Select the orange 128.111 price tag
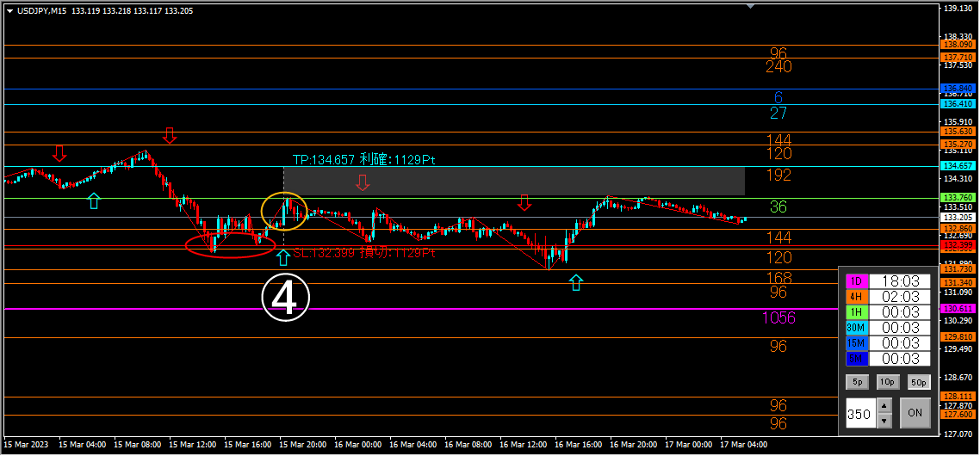 pos(958,397)
